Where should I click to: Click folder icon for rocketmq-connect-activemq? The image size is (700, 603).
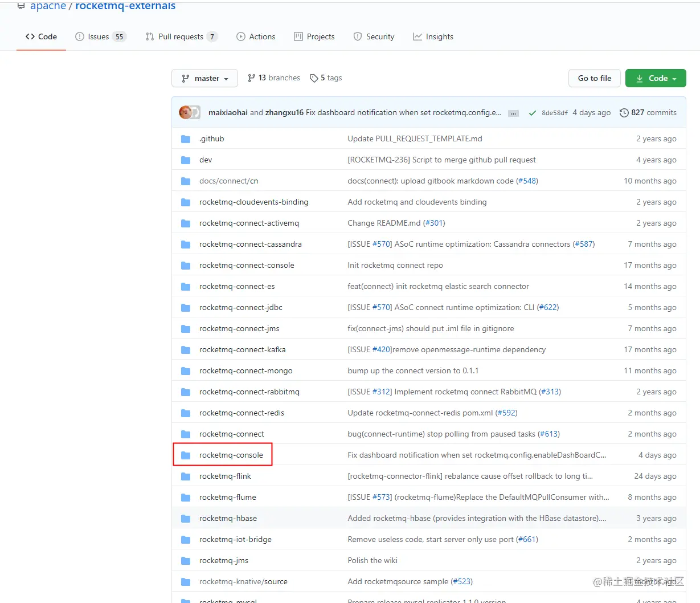tap(186, 223)
